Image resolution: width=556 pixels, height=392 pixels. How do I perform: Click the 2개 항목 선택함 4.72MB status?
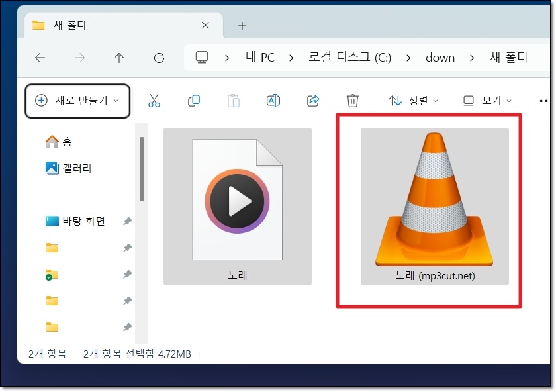[137, 354]
